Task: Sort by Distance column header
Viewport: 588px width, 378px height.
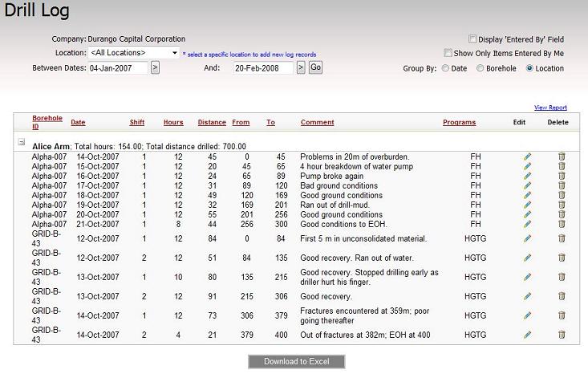Action: point(212,122)
